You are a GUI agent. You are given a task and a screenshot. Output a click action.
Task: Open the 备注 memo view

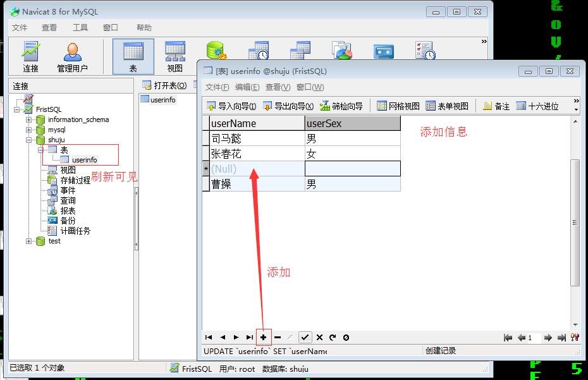pos(496,106)
